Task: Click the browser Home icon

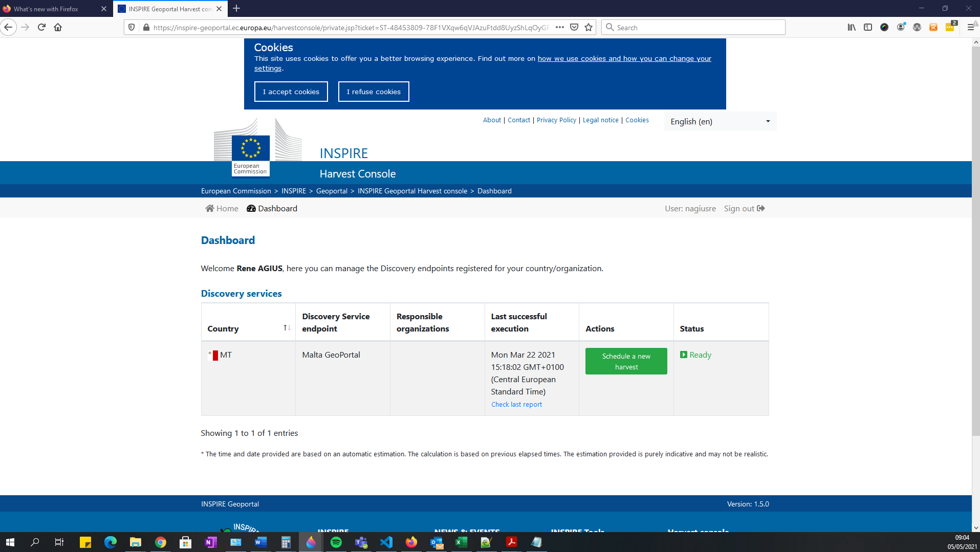Action: (58, 27)
